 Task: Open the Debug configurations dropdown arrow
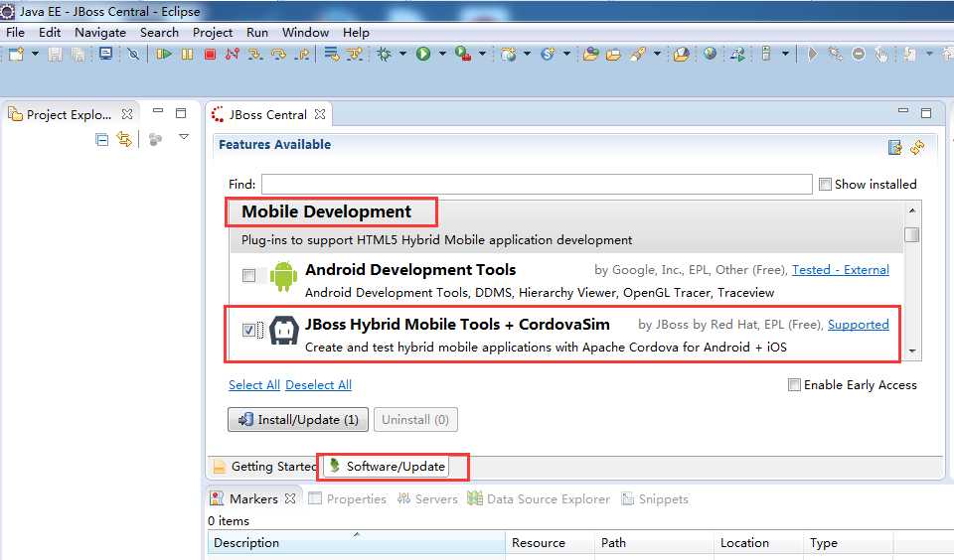[x=402, y=55]
